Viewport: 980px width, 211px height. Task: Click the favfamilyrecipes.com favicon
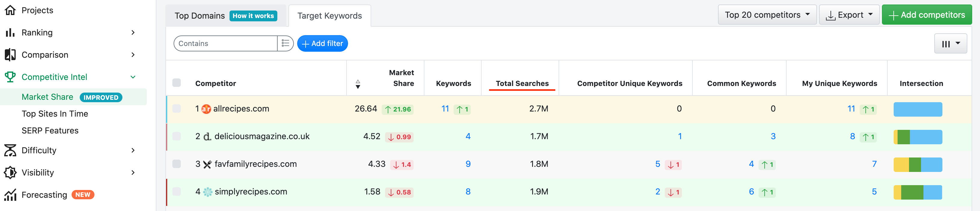click(x=207, y=164)
